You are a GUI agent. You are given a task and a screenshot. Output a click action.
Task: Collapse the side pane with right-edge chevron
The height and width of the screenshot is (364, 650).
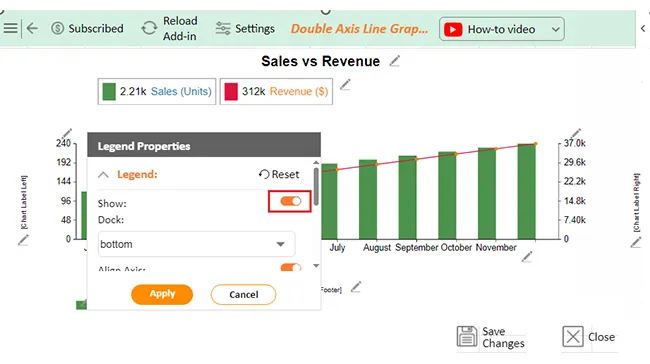coord(643,28)
